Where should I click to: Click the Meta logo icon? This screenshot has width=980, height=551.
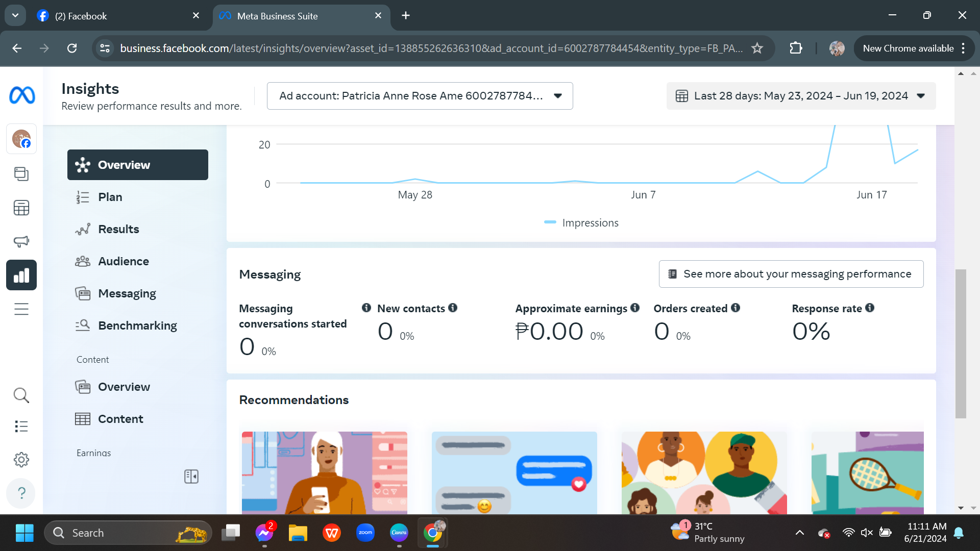coord(22,95)
